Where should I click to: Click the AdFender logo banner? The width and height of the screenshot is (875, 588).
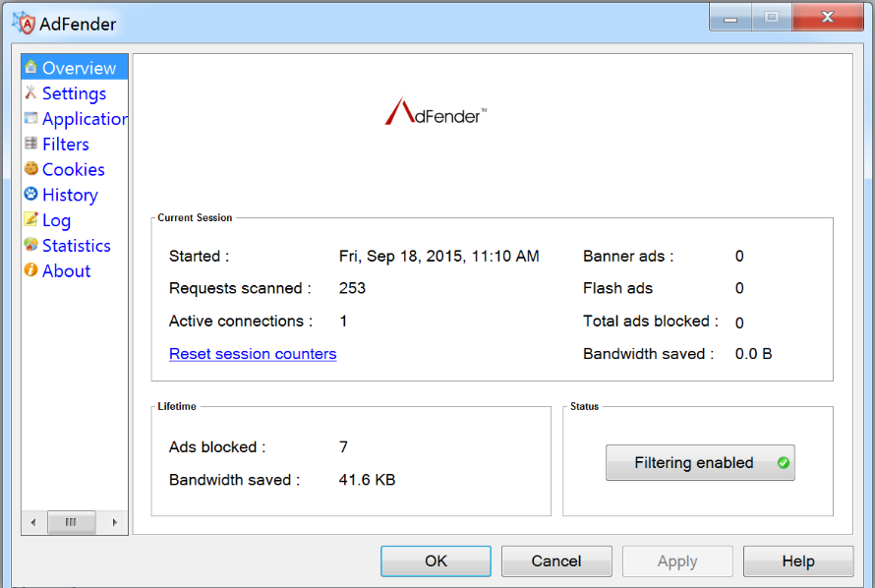pyautogui.click(x=436, y=111)
